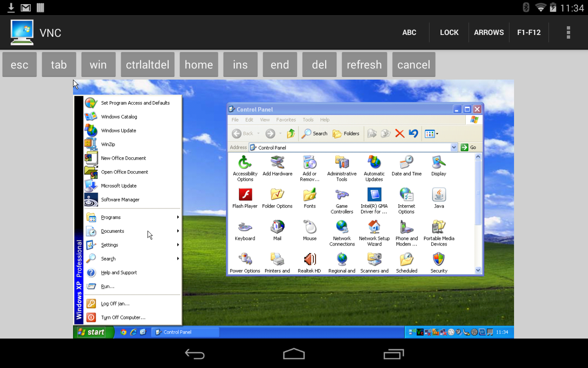The width and height of the screenshot is (588, 368).
Task: Launch Chrome from the quick launch bar
Action: click(123, 332)
